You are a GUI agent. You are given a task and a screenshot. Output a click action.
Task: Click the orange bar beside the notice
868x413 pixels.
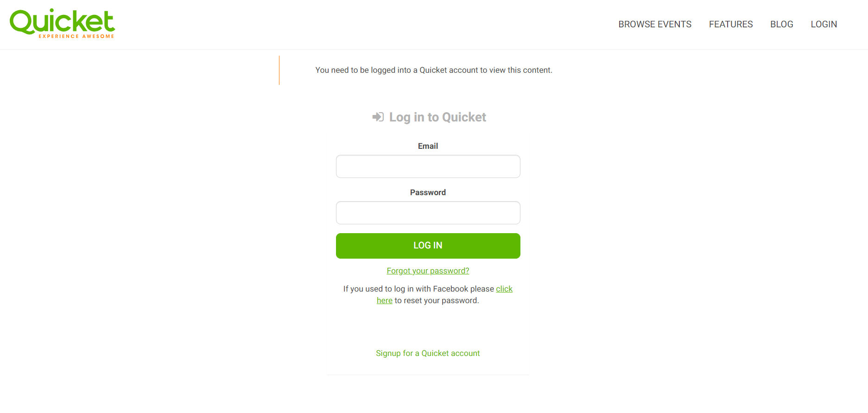[x=279, y=70]
